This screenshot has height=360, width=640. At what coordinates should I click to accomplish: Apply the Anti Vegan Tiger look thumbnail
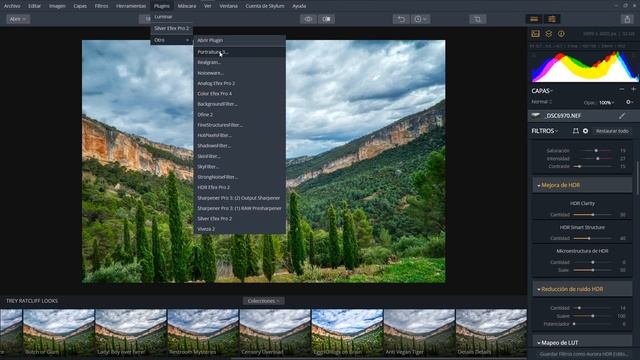coord(419,332)
